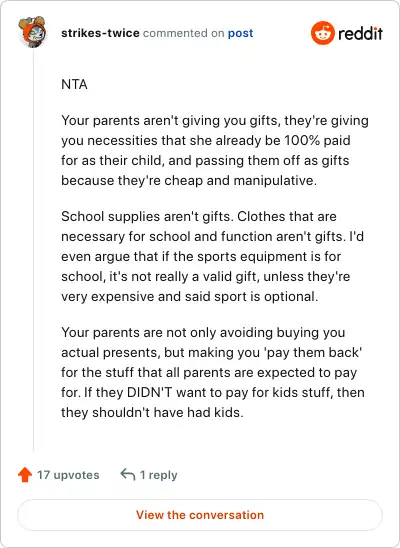
Task: Click the "commented on" gray text
Action: [x=183, y=33]
